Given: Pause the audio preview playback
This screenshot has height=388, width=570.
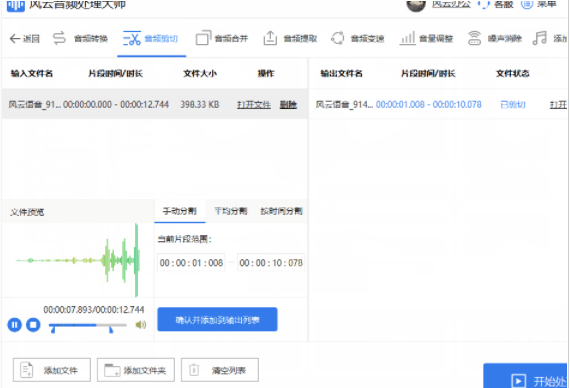Looking at the screenshot, I should coord(15,325).
